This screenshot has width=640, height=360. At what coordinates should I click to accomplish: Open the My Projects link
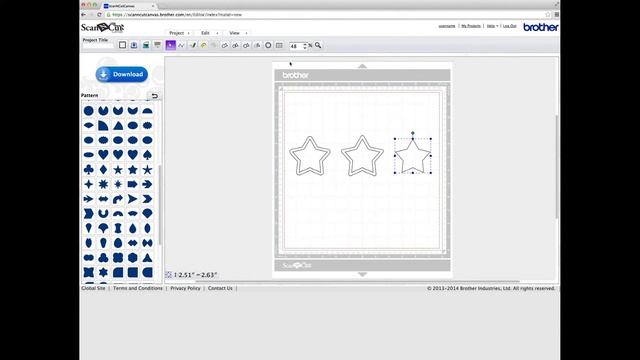coord(471,26)
